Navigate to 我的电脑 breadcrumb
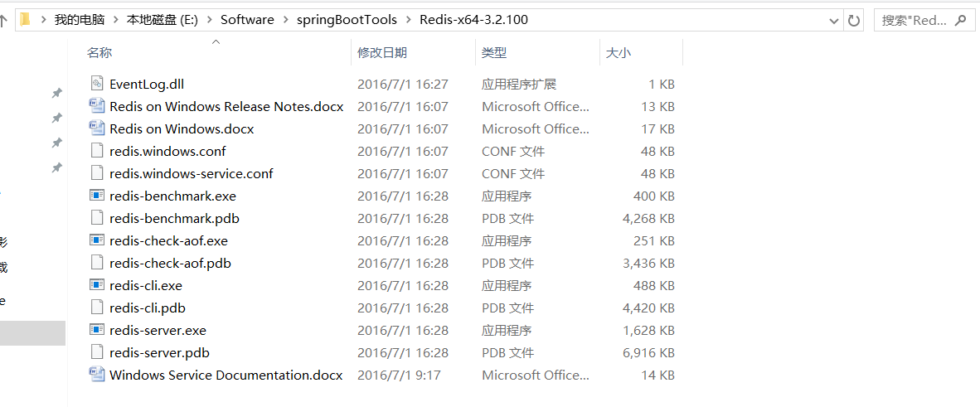980x407 pixels. (x=80, y=20)
